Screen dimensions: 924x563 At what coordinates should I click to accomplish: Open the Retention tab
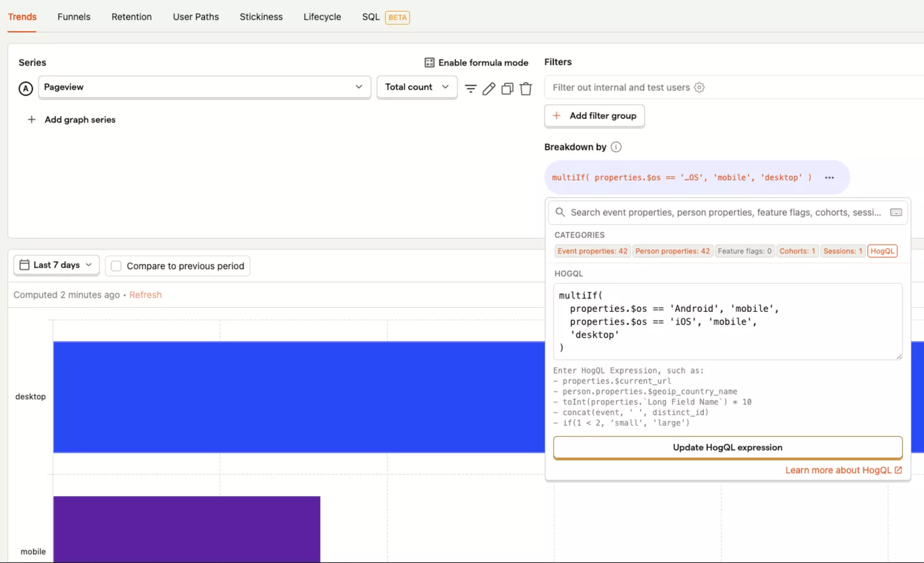click(131, 17)
